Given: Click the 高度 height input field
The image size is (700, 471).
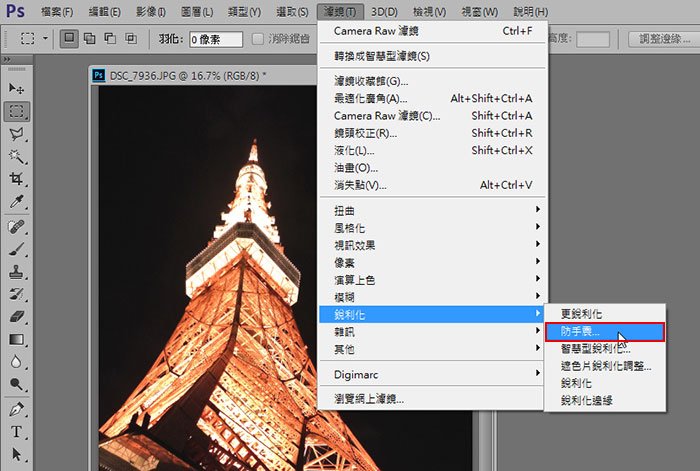Looking at the screenshot, I should click(x=592, y=39).
